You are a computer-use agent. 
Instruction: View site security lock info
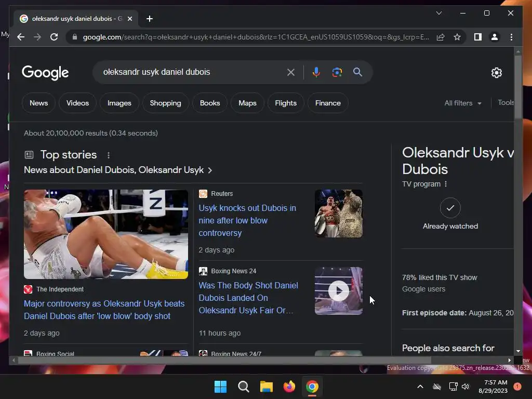point(75,37)
